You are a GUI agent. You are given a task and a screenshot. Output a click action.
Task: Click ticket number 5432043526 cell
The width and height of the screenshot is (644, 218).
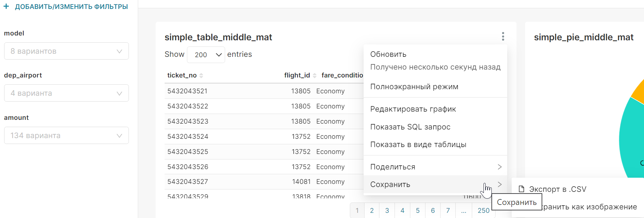tap(188, 167)
